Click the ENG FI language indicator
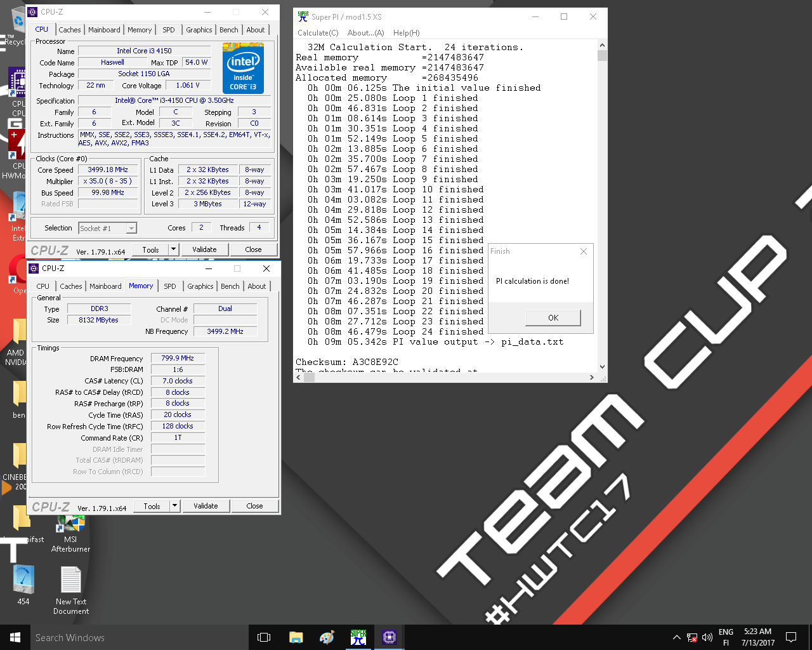 [726, 637]
